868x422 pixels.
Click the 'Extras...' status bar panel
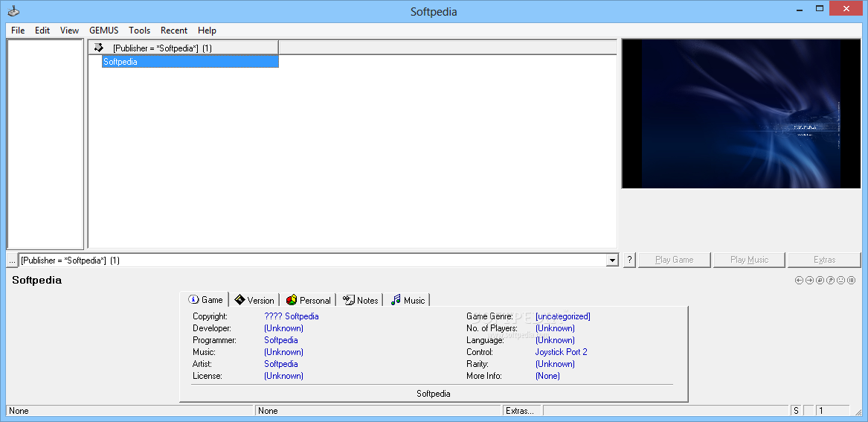pyautogui.click(x=522, y=410)
